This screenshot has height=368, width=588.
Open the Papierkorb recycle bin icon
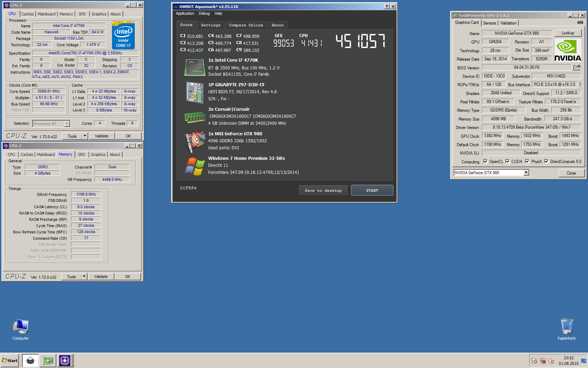567,329
